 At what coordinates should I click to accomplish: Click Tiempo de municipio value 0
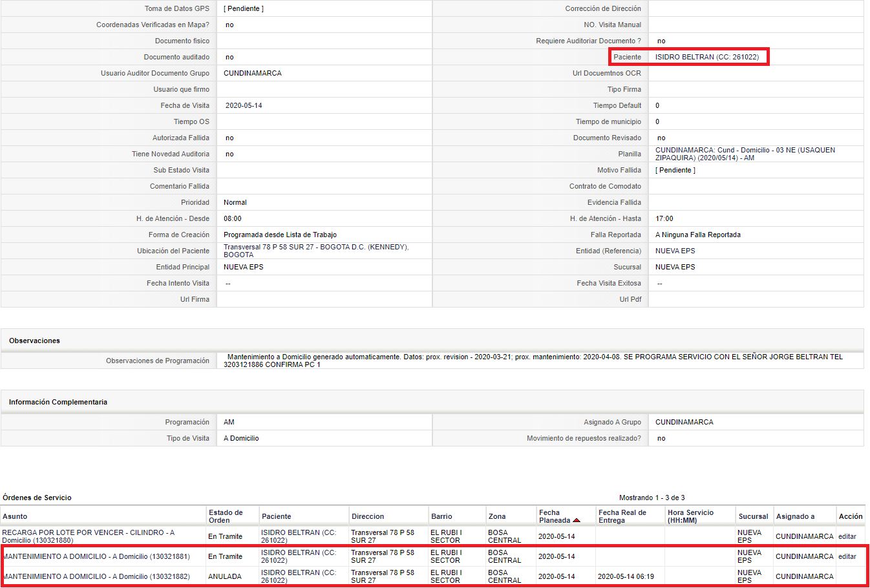pyautogui.click(x=657, y=121)
